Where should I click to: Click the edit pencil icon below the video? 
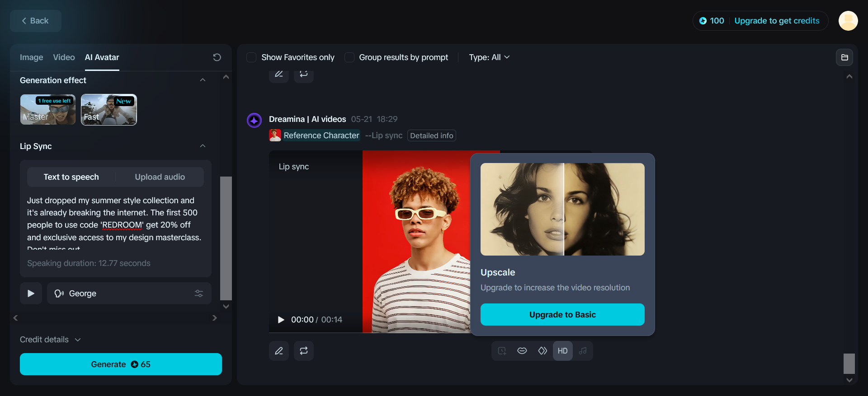pyautogui.click(x=279, y=351)
